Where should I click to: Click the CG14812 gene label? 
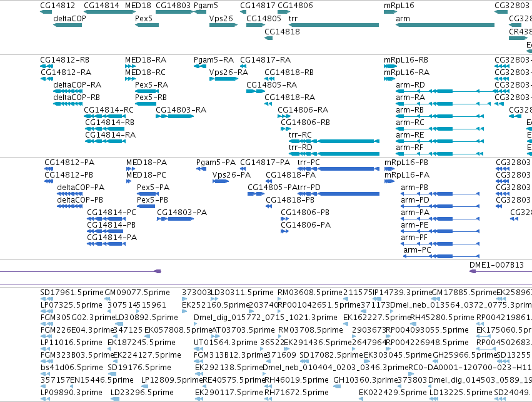[x=58, y=6]
